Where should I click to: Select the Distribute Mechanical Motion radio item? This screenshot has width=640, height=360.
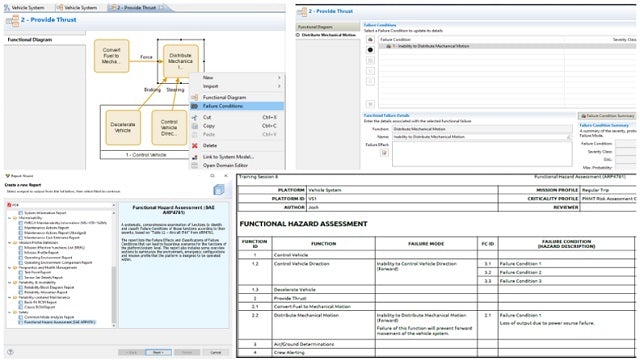298,35
